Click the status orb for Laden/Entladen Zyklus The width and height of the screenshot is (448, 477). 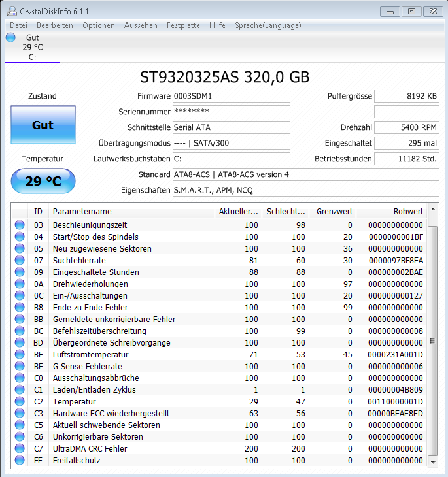[x=20, y=389]
